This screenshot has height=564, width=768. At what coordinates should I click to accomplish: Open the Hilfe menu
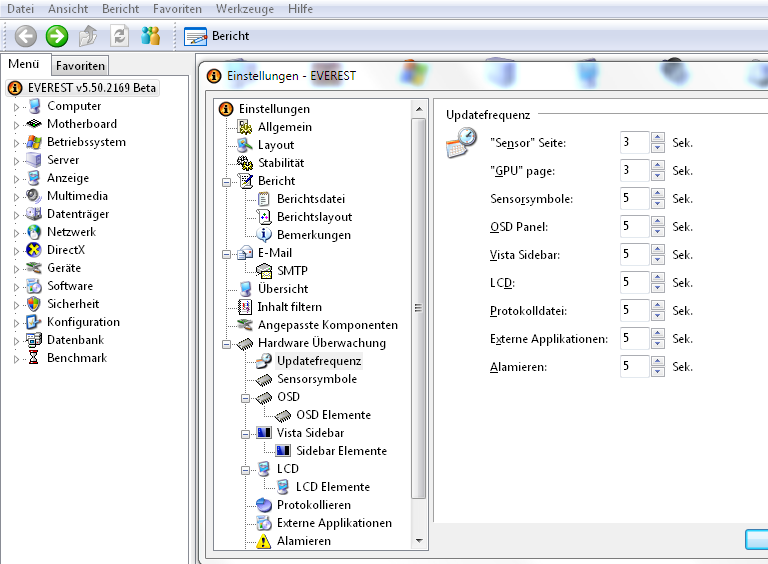coord(300,9)
